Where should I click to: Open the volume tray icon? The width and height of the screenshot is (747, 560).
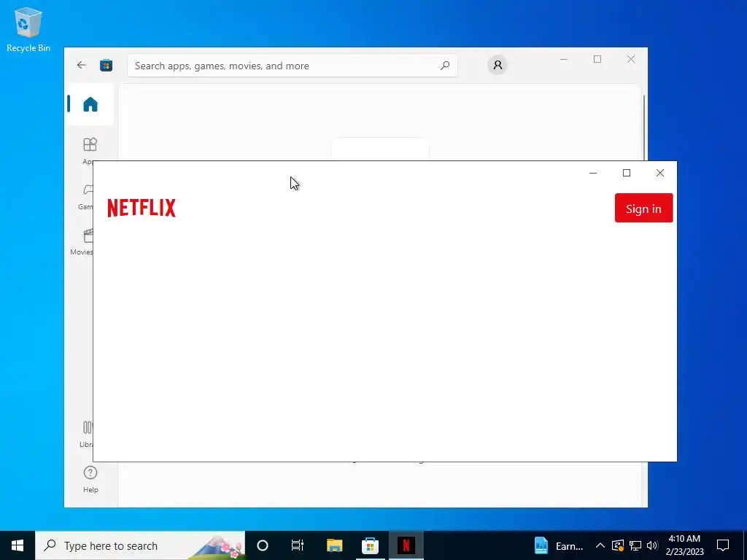pos(652,545)
